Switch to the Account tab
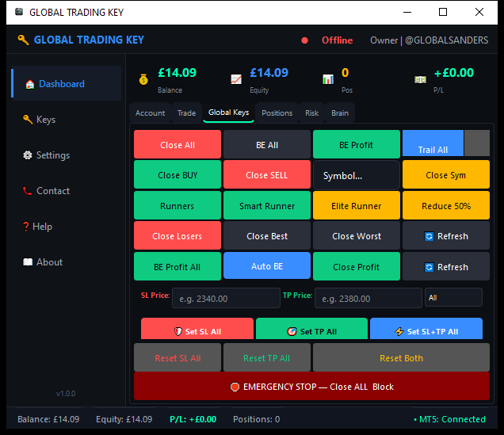 [150, 113]
